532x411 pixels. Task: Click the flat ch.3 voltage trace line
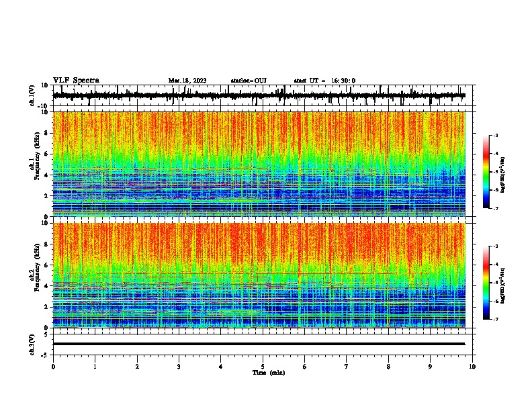click(259, 344)
